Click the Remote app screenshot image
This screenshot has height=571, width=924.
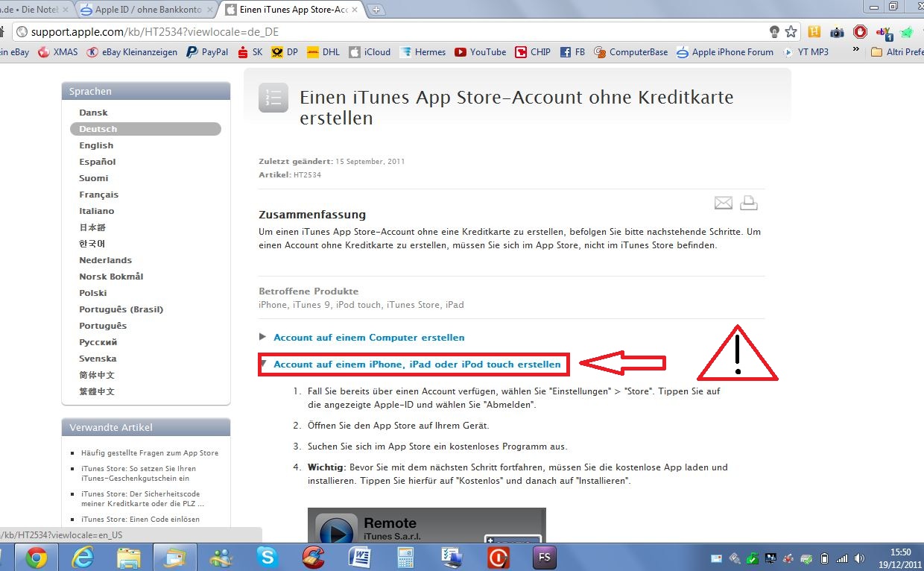[427, 526]
